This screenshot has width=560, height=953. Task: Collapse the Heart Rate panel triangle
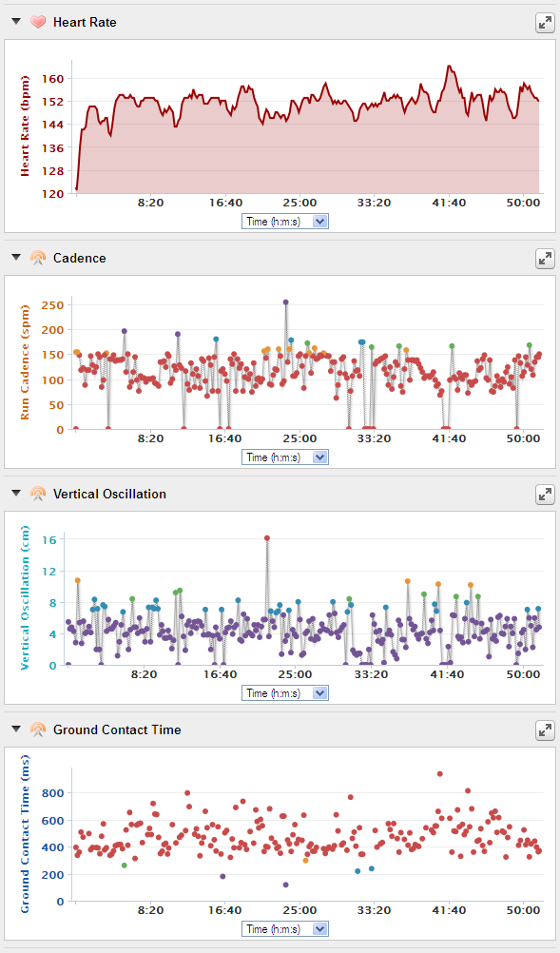coord(16,21)
